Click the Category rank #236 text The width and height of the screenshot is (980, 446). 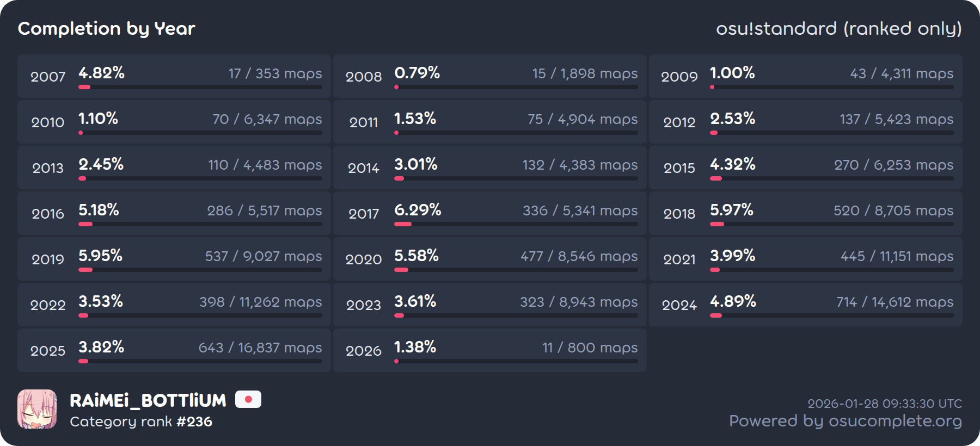141,422
